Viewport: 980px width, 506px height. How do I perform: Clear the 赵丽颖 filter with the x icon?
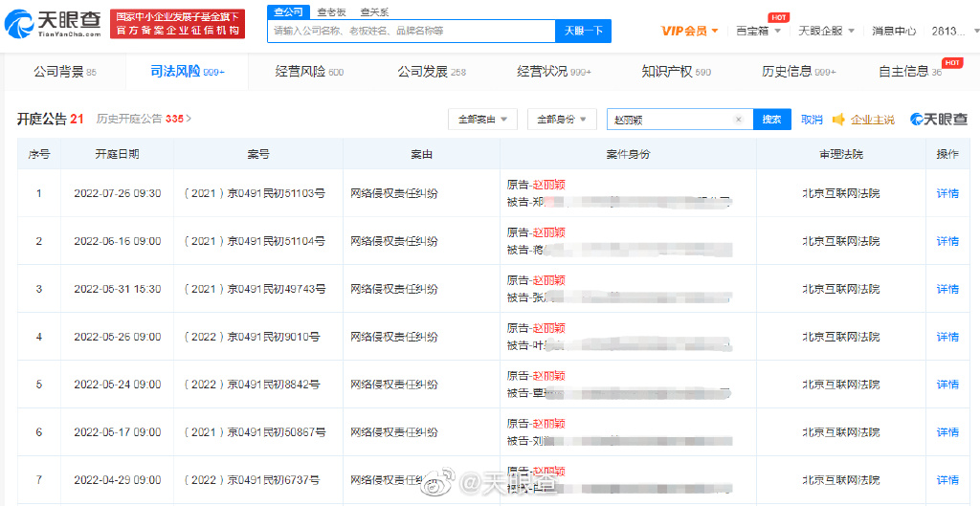point(738,120)
